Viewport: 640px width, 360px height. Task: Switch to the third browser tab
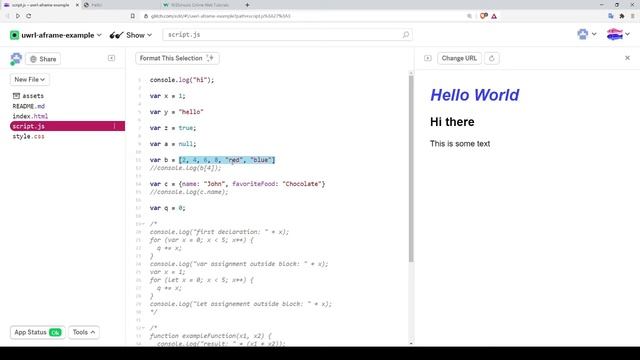pos(200,5)
